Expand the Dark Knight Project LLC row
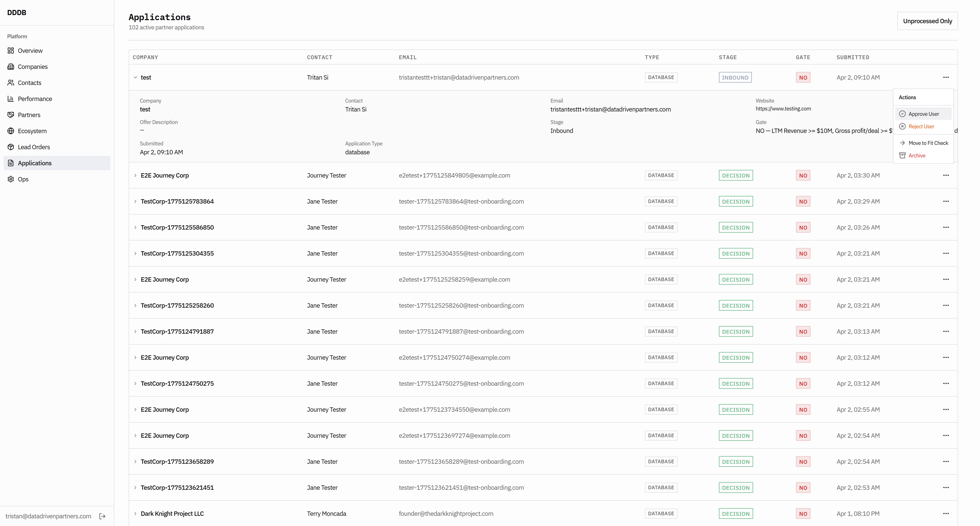 click(x=135, y=514)
